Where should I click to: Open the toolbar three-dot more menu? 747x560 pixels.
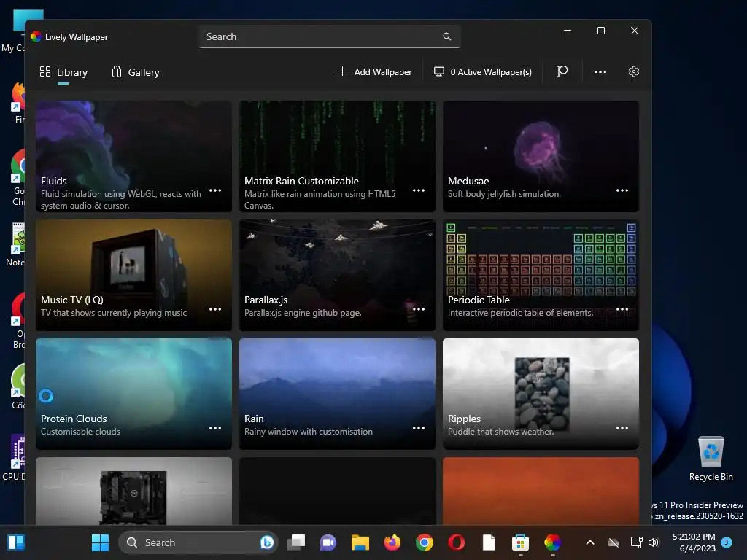click(x=600, y=72)
